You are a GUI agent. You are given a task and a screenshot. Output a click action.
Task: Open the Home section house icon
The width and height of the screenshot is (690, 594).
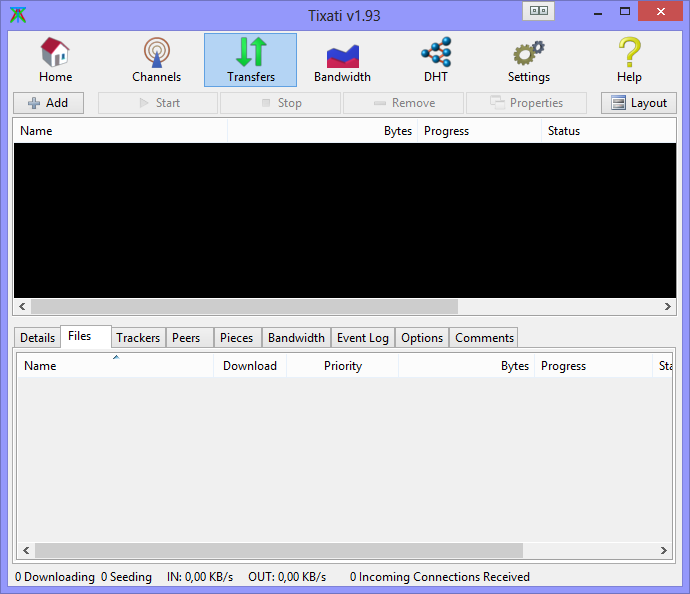(x=55, y=52)
